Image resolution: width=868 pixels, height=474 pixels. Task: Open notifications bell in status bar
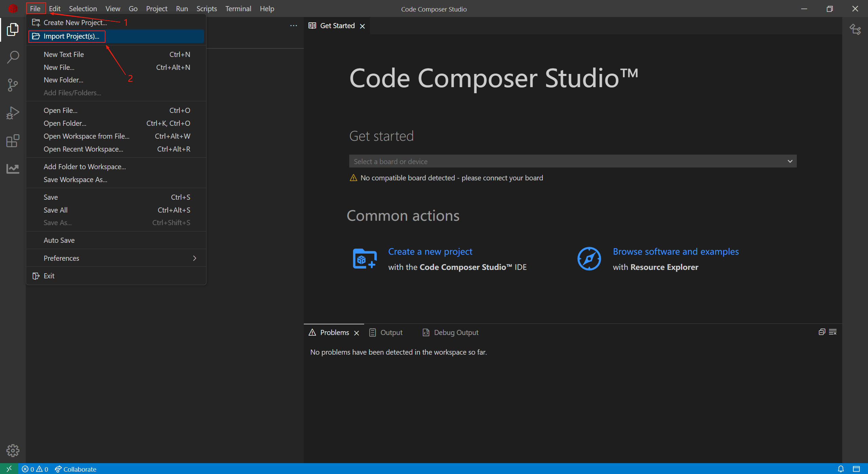coord(841,469)
